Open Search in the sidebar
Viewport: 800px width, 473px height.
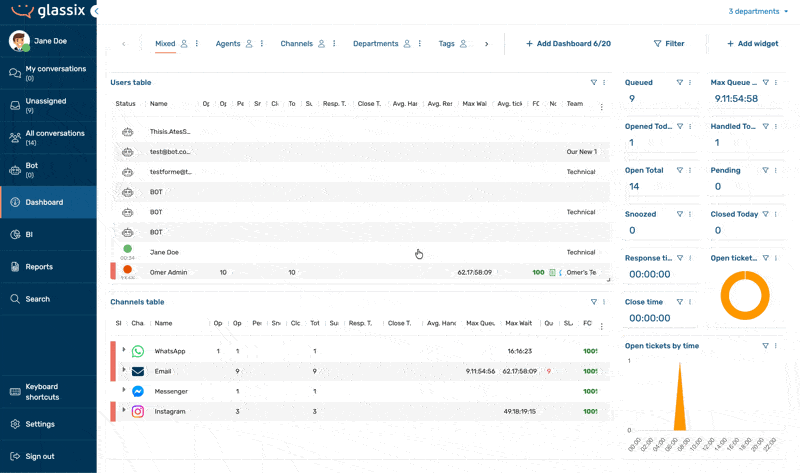point(15,299)
